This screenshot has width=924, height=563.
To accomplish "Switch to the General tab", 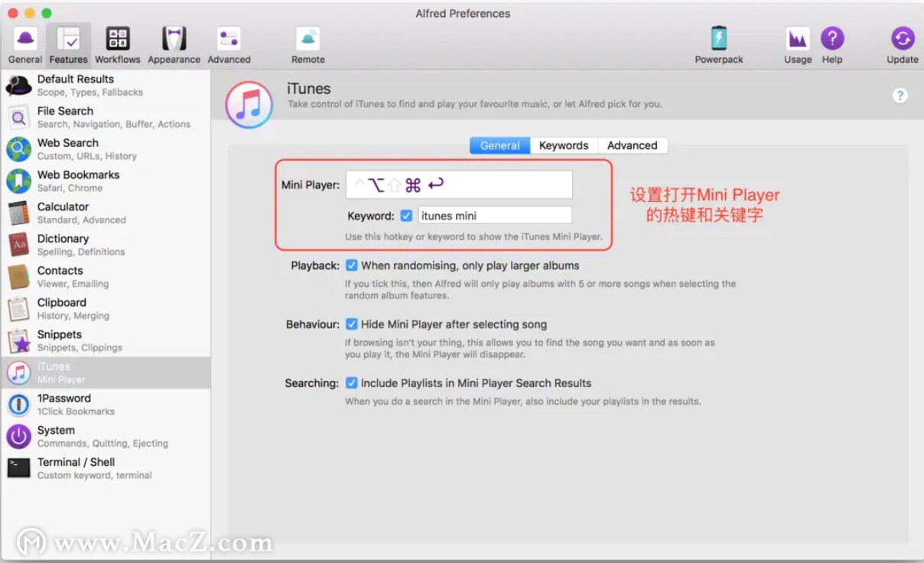I will 499,145.
